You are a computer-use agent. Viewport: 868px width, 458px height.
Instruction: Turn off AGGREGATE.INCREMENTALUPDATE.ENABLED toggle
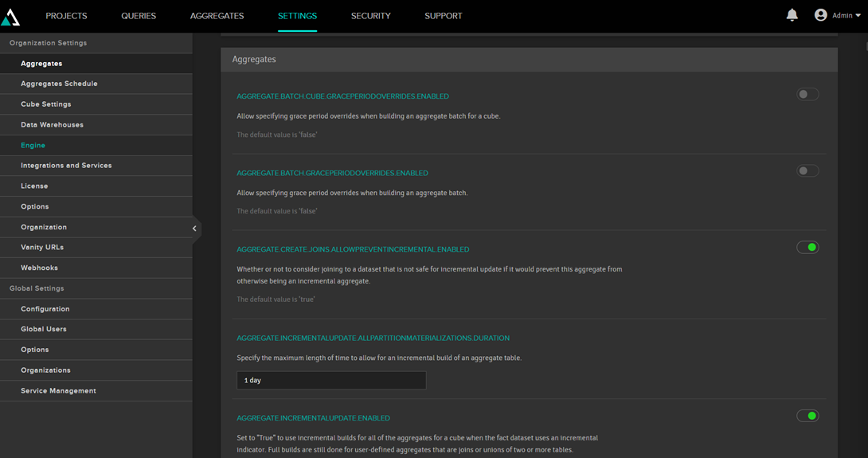(x=807, y=416)
